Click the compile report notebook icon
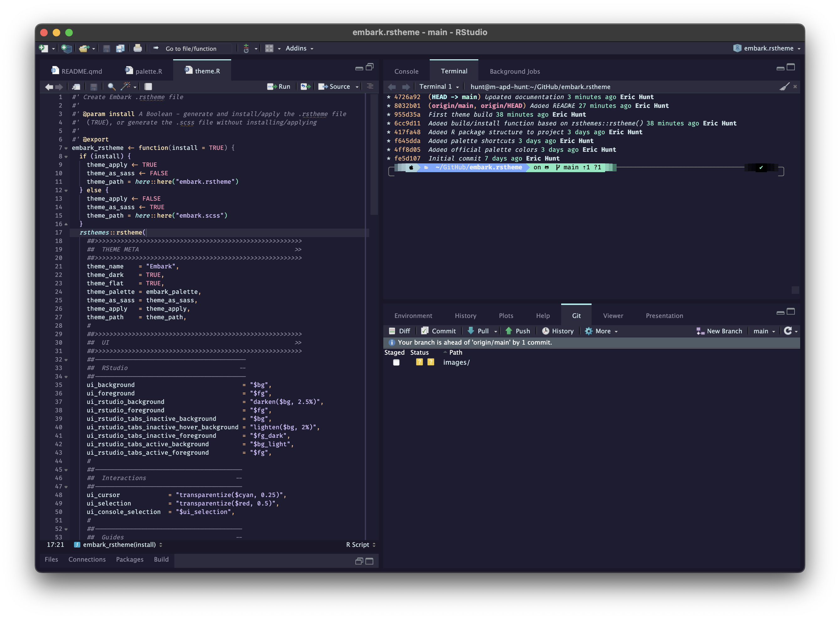The width and height of the screenshot is (840, 619). tap(148, 87)
